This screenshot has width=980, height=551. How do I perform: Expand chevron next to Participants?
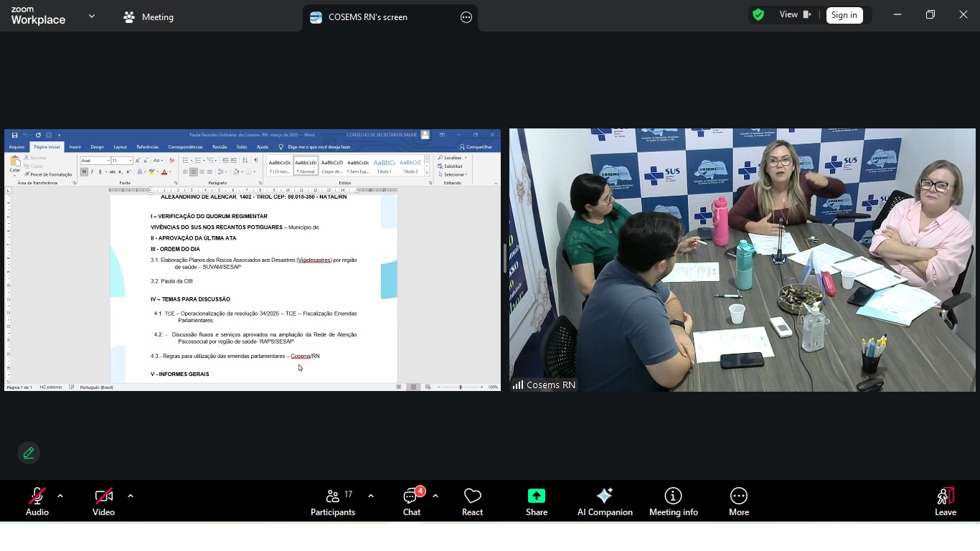tap(371, 496)
